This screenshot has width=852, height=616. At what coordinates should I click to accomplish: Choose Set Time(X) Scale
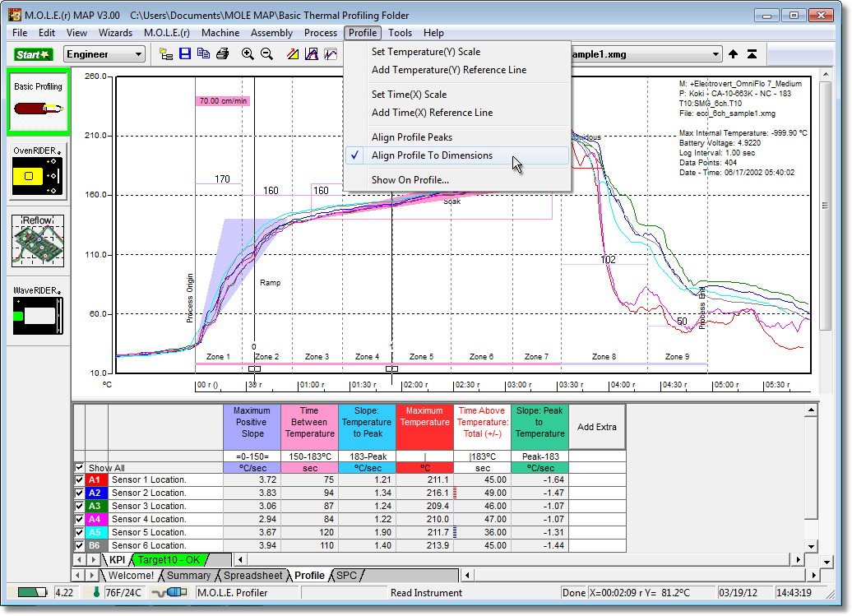pyautogui.click(x=457, y=95)
